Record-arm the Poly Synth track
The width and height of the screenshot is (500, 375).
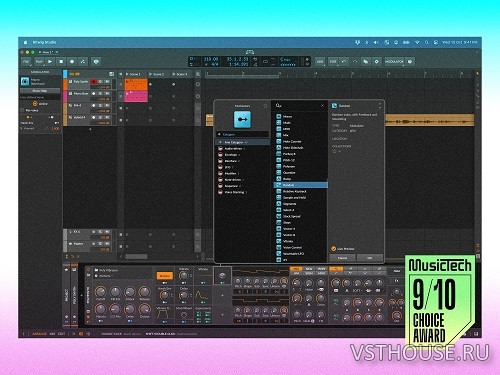coord(94,82)
